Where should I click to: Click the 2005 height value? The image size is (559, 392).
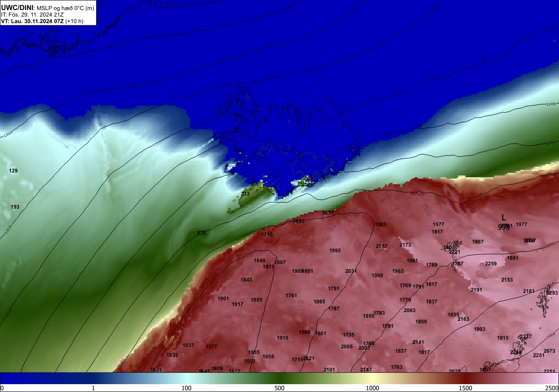pyautogui.click(x=347, y=347)
